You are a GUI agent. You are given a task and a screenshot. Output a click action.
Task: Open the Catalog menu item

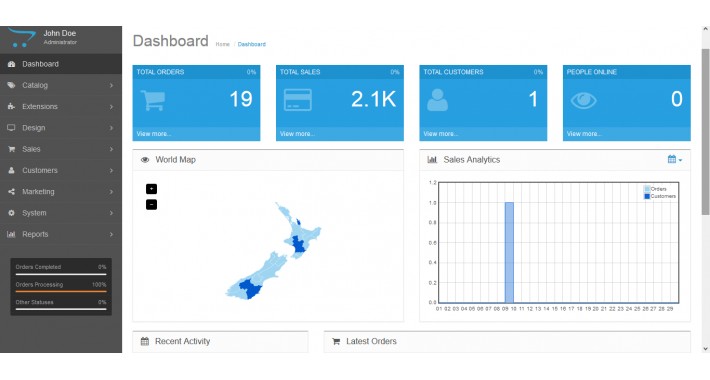coord(61,85)
